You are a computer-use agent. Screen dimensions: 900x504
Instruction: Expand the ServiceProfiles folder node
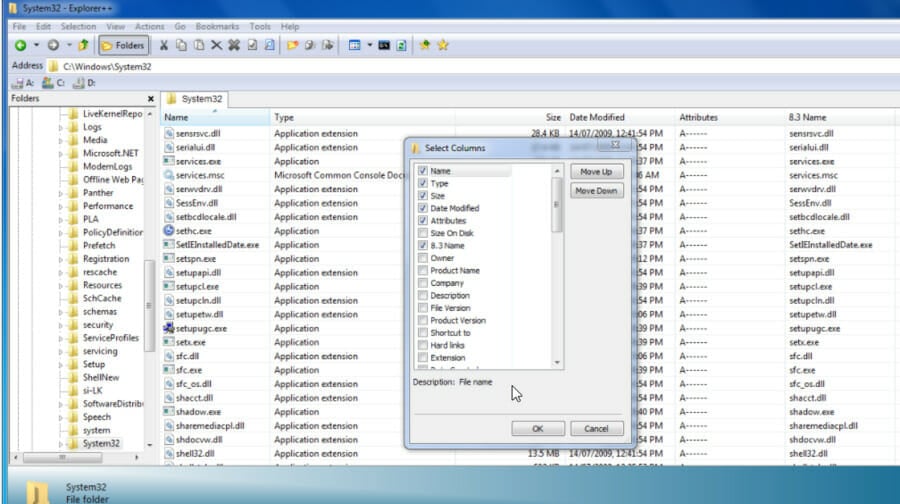(x=61, y=339)
